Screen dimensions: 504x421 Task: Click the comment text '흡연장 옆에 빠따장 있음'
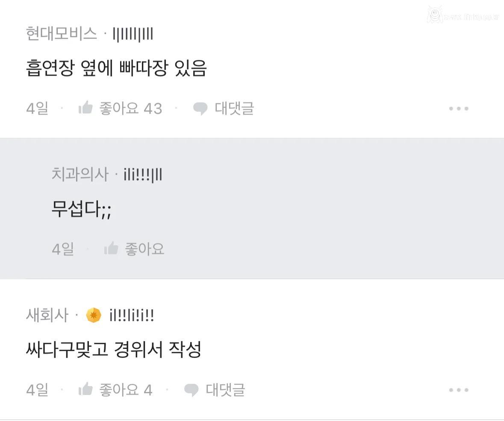(x=116, y=68)
